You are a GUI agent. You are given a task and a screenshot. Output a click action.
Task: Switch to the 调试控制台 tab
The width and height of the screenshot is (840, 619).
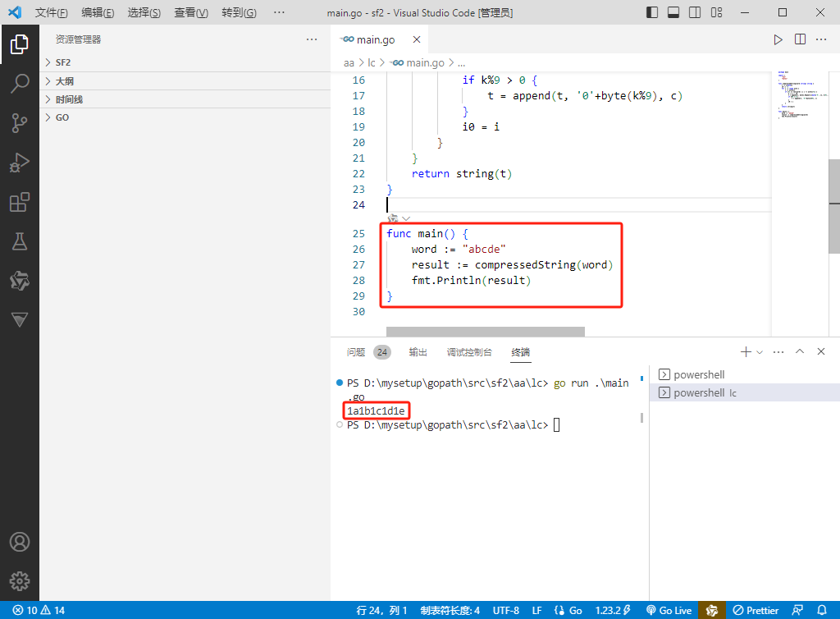coord(469,352)
